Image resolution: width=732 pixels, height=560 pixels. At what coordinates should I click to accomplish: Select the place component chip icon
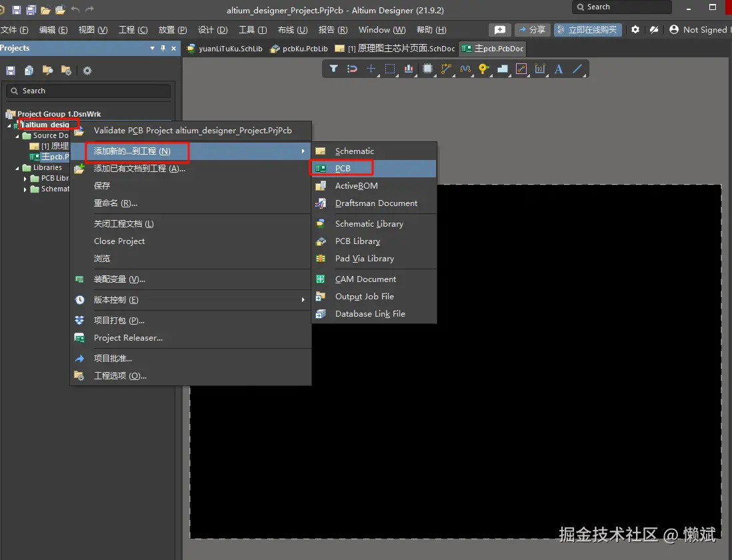tap(427, 69)
